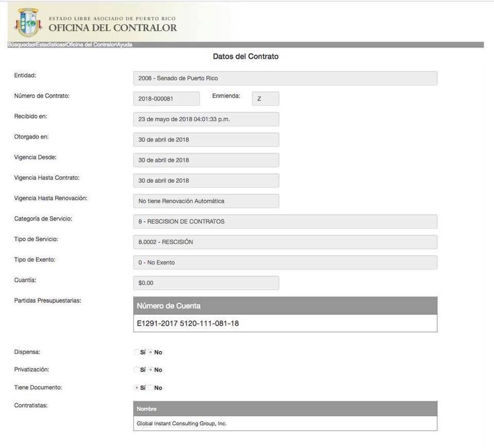494x448 pixels.
Task: Select Sí for Tiene Documento
Action: pos(137,388)
